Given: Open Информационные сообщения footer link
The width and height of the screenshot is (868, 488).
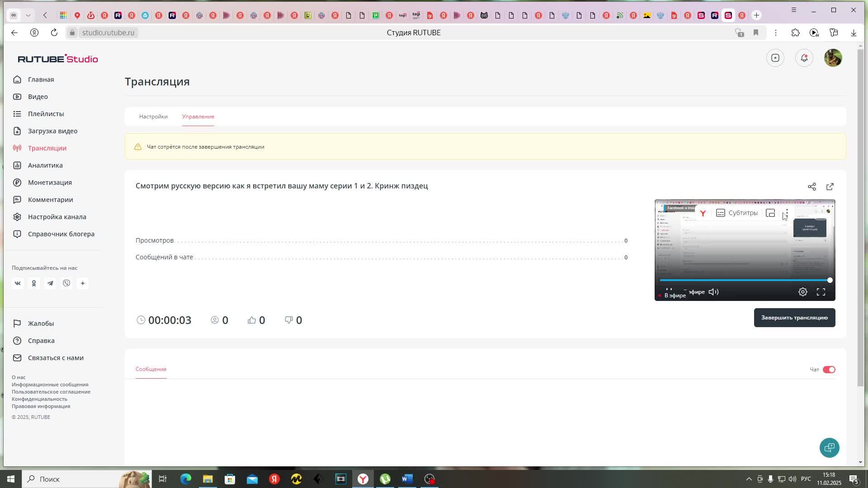Looking at the screenshot, I should pyautogui.click(x=50, y=385).
